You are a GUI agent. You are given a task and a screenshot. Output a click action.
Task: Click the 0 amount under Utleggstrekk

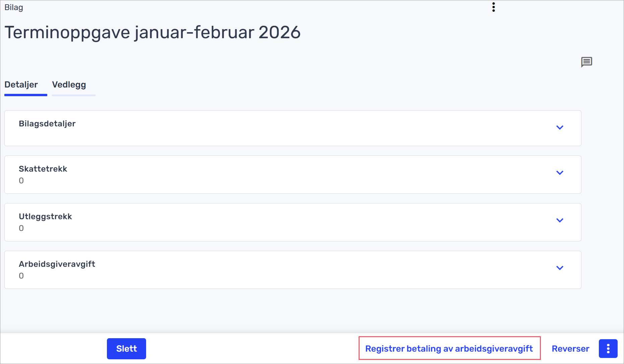21,228
